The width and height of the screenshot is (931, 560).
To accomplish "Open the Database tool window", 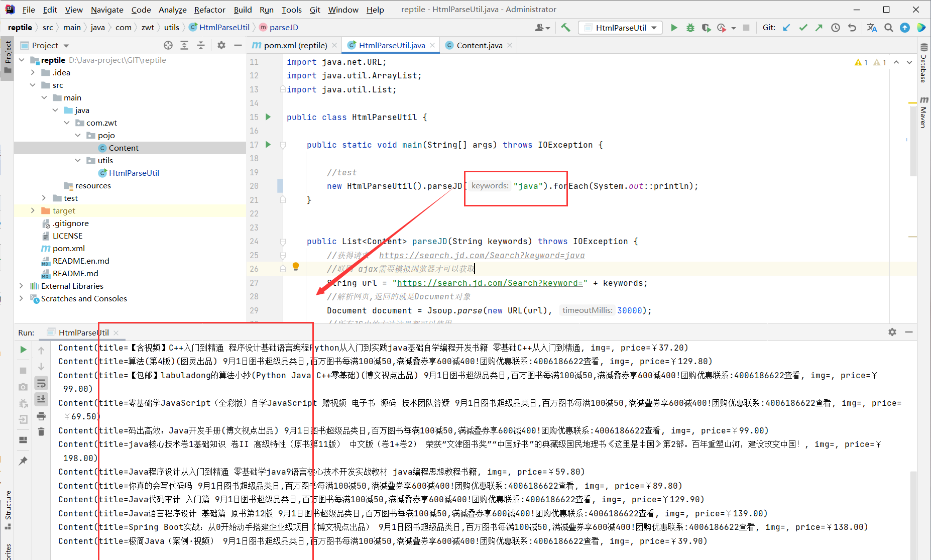I will pyautogui.click(x=923, y=63).
